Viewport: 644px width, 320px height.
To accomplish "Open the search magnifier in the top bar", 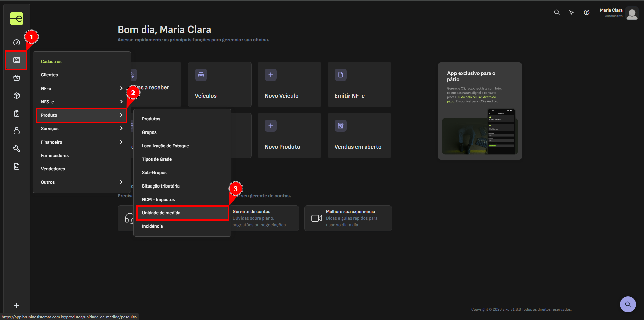I will [557, 12].
